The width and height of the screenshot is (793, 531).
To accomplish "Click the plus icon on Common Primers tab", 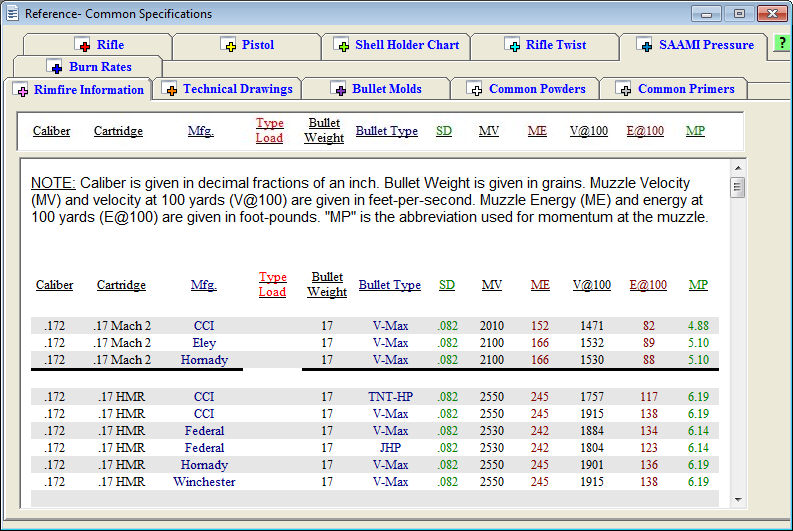I will tap(624, 89).
